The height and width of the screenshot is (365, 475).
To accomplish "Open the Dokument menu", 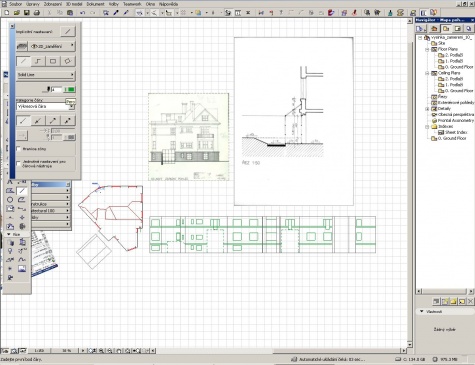I will tap(95, 4).
